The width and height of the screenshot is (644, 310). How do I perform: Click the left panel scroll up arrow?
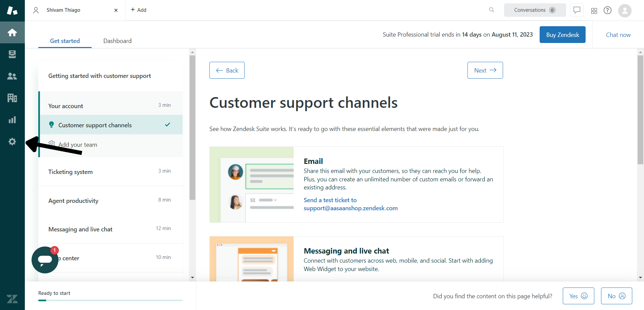(x=192, y=52)
